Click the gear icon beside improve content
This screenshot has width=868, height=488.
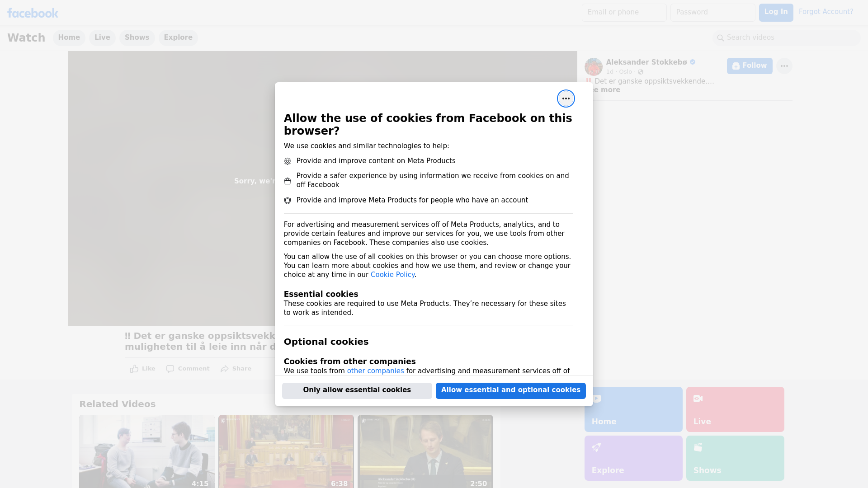click(288, 161)
